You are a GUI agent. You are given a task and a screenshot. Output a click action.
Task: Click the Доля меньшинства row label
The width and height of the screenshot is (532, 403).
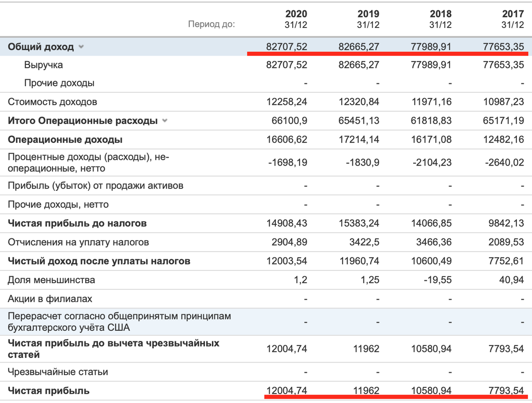point(51,280)
